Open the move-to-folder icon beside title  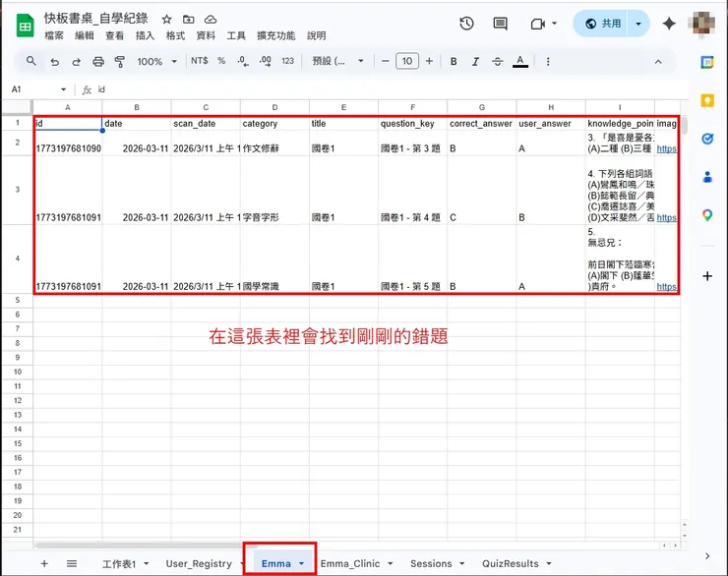tap(189, 19)
